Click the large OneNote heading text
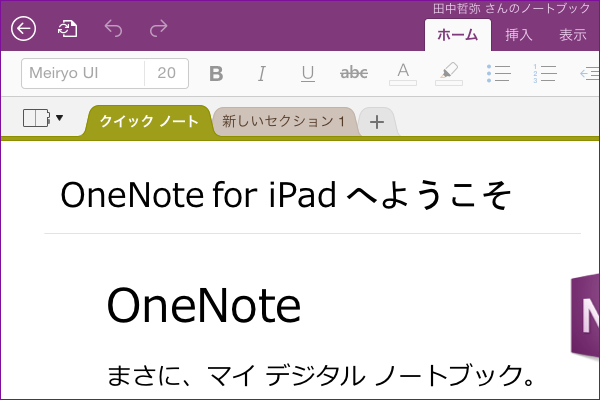Screen dimensions: 600x400 point(204,305)
